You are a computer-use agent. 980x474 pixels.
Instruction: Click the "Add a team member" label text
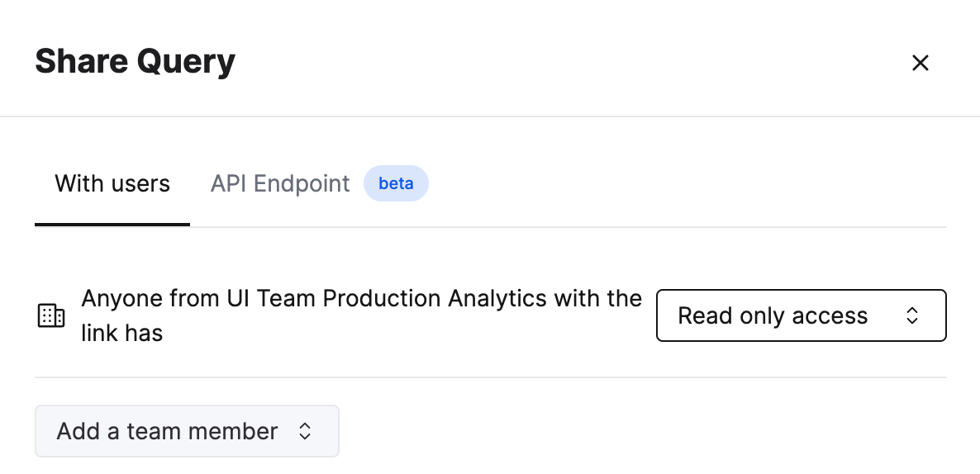tap(167, 431)
